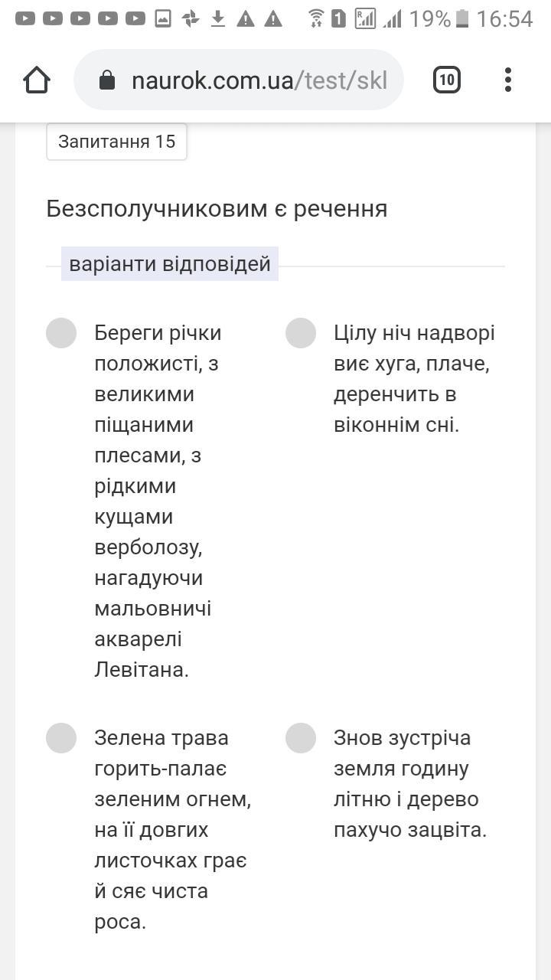Tap answer text "Цілу ніч надворі виє хуга"
Image resolution: width=551 pixels, height=980 pixels.
tap(414, 379)
